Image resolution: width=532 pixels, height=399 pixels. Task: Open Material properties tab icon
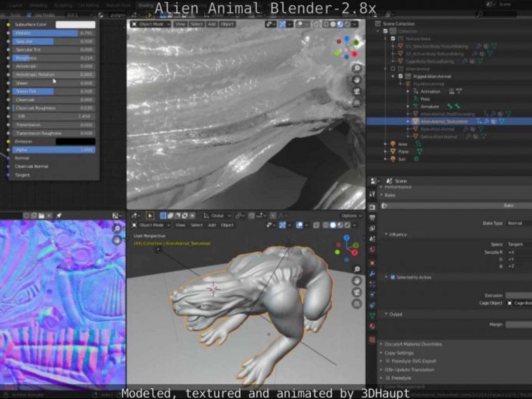[x=372, y=326]
